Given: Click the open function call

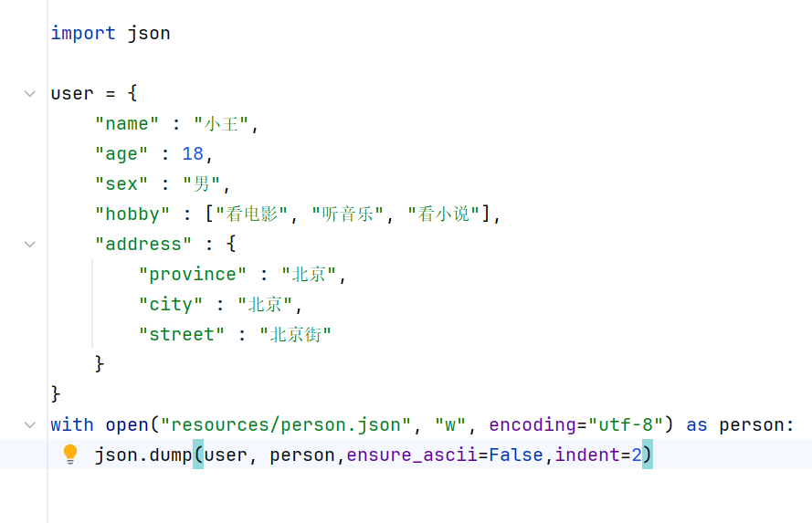Looking at the screenshot, I should pos(127,424).
